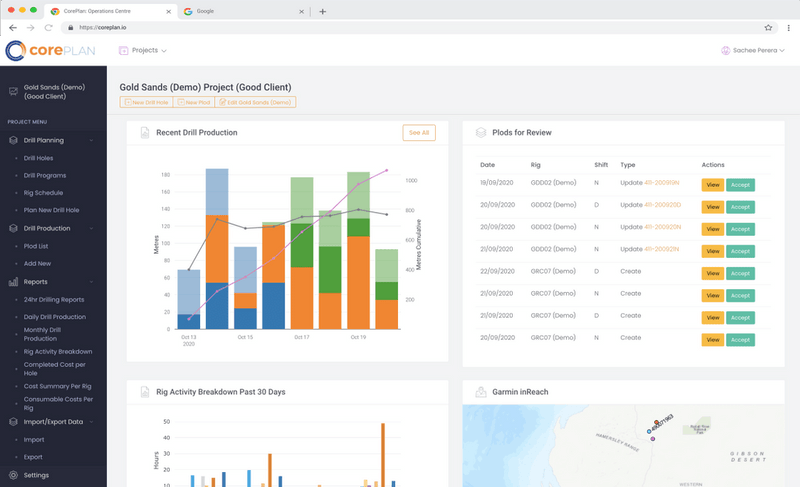Click Edit Gold Sands (Demo) button
Viewport: 800px width, 487px height.
(255, 102)
